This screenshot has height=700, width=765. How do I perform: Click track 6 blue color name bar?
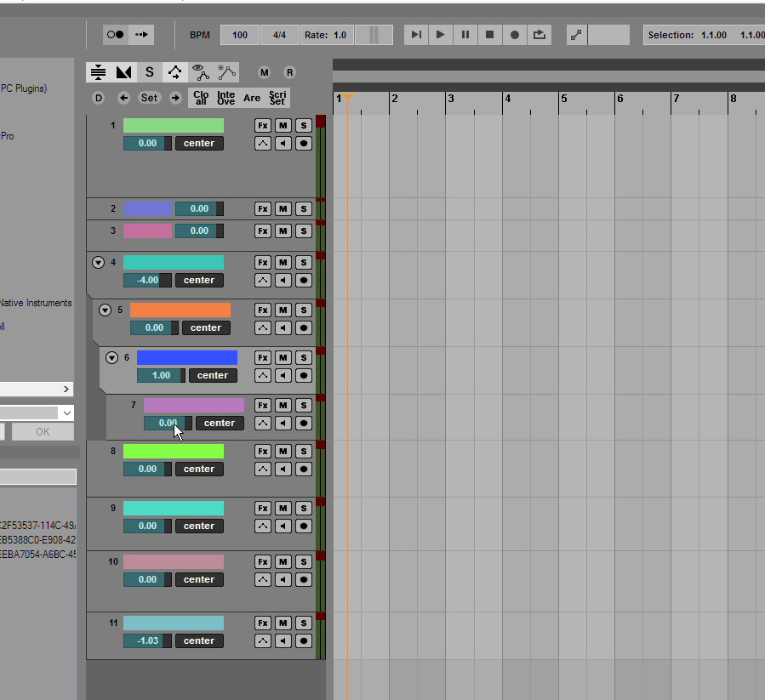(x=187, y=357)
